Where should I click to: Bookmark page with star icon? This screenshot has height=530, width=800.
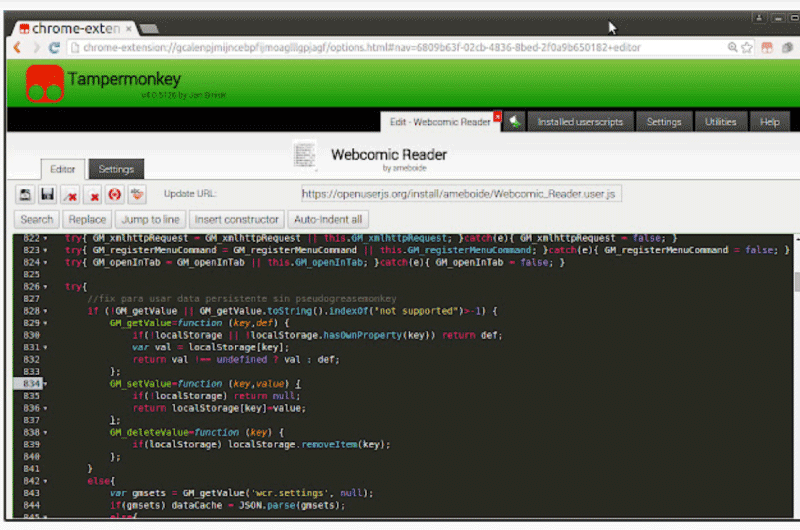pos(747,47)
